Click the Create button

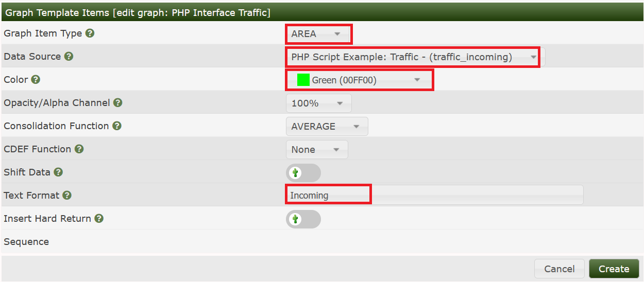tap(614, 269)
